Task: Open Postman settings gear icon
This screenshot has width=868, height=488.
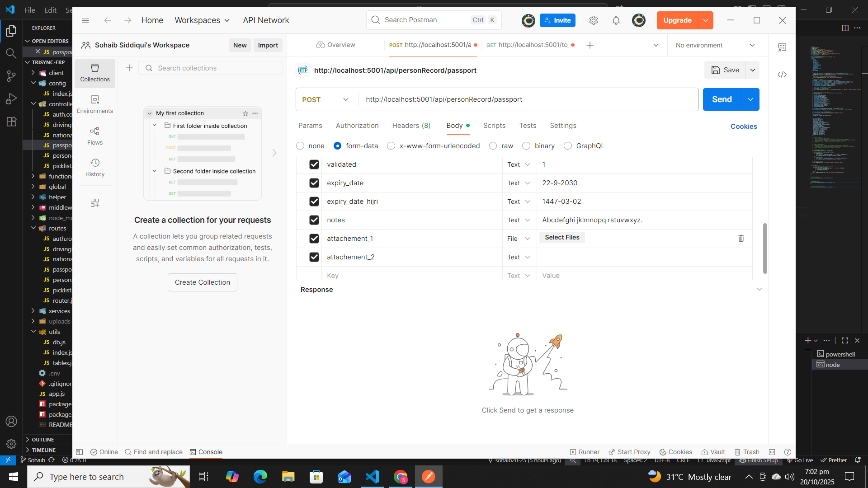Action: pos(594,20)
